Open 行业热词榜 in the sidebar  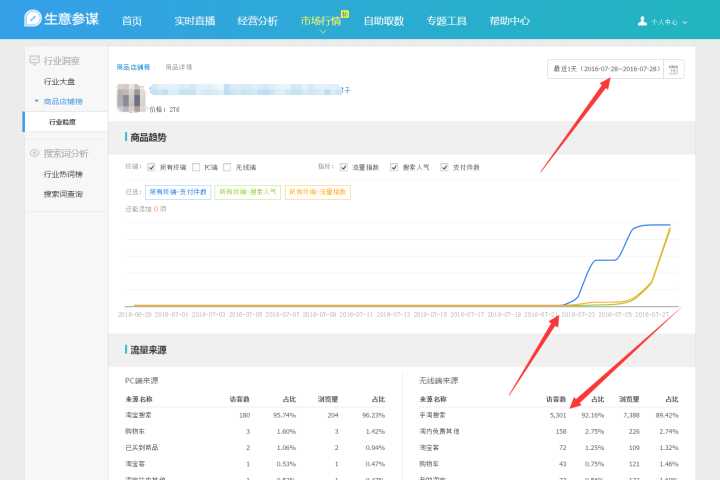pyautogui.click(x=63, y=173)
